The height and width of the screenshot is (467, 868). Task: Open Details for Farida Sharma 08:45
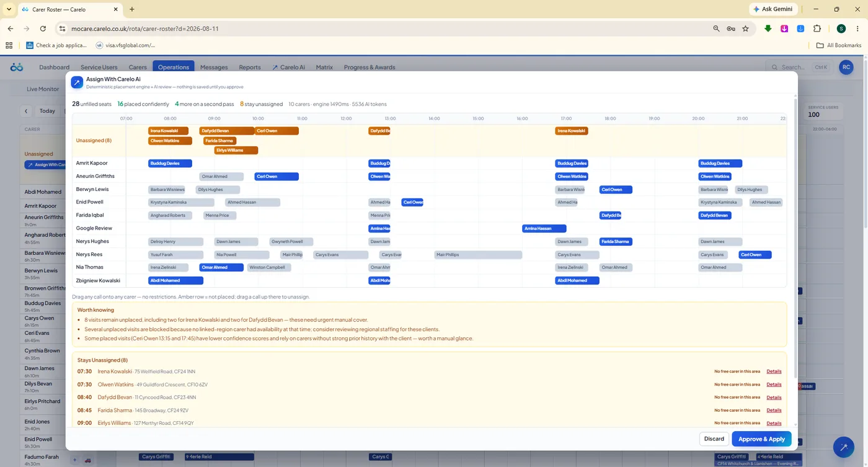point(774,410)
